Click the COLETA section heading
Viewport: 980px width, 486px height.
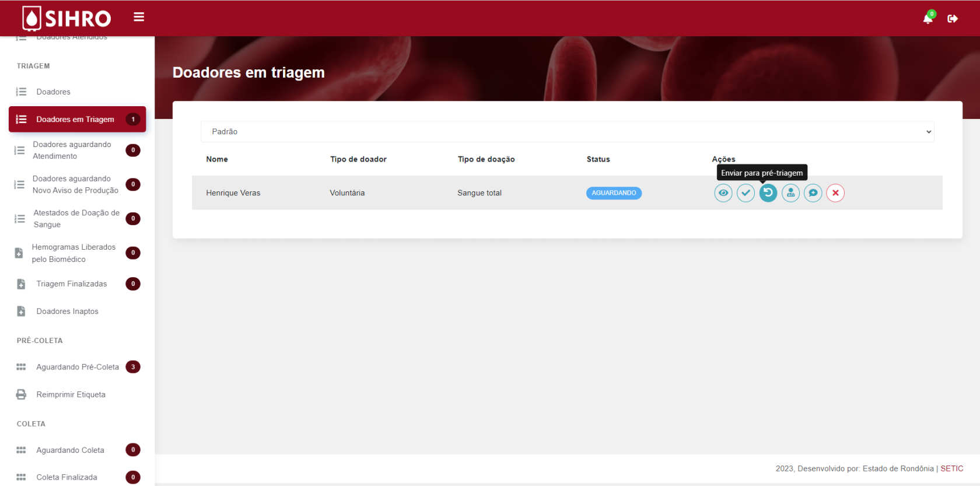pos(31,424)
